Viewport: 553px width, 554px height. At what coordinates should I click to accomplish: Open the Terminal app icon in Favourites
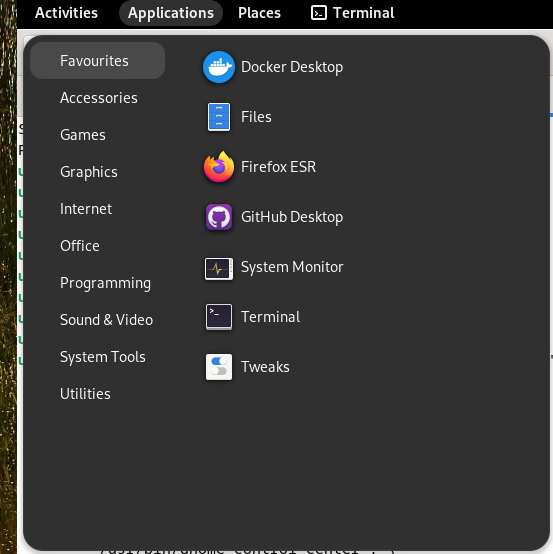click(219, 317)
